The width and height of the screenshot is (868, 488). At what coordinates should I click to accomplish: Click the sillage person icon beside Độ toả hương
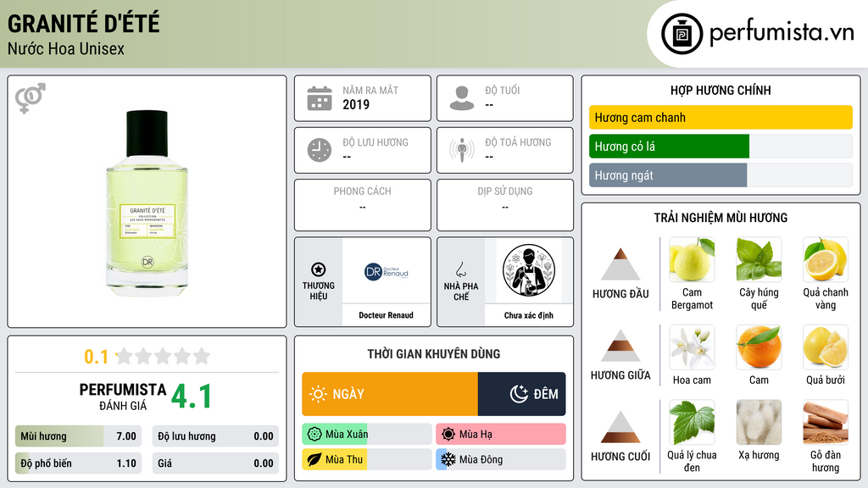pos(462,150)
